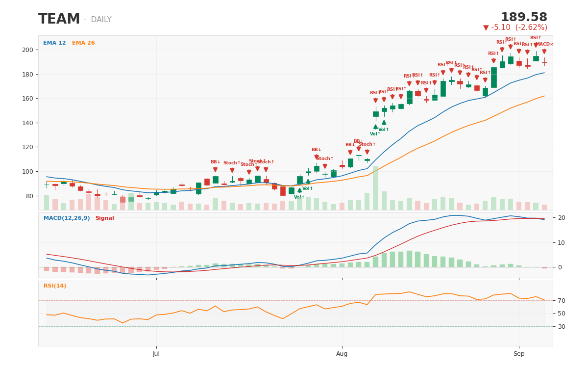Click the RSI(14) panel label
The width and height of the screenshot is (588, 368).
pyautogui.click(x=55, y=286)
